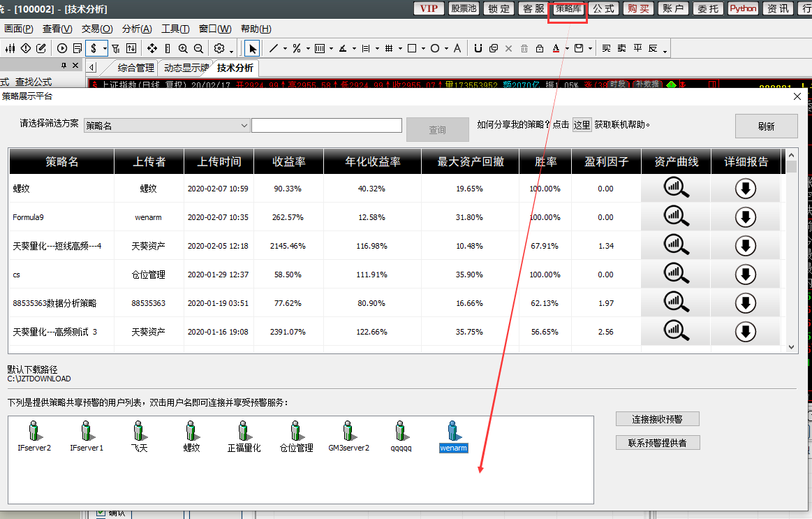The image size is (812, 519).
Task: Click the red underlined font color swatch
Action: (x=556, y=48)
